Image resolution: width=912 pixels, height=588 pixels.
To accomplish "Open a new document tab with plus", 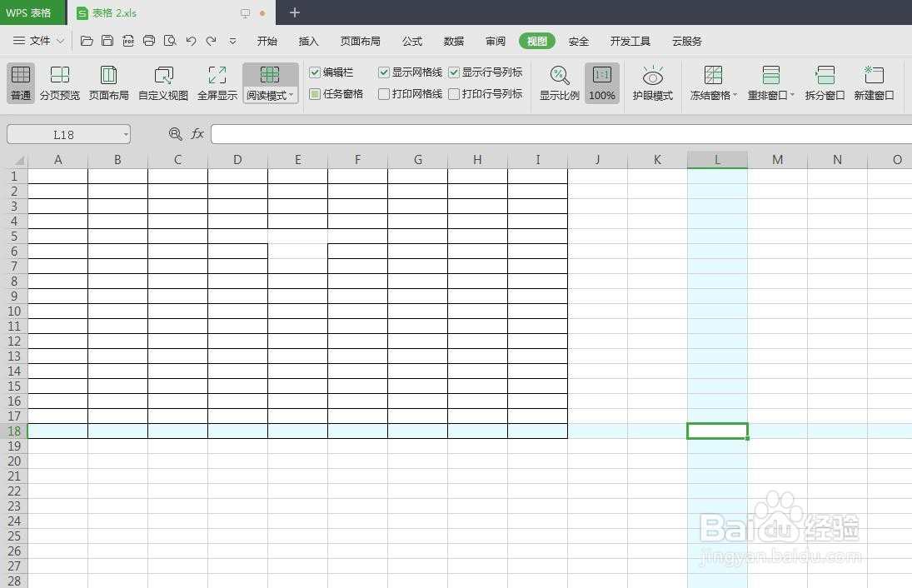I will (x=294, y=12).
